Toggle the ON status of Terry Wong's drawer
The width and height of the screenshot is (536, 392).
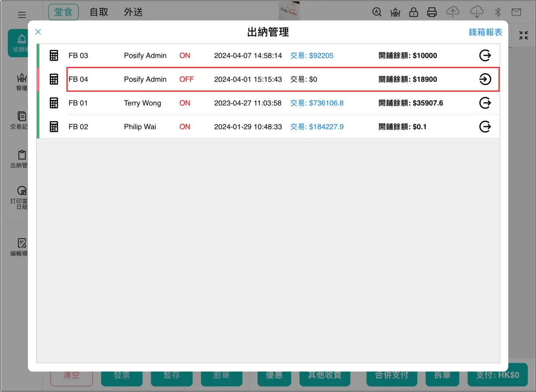coord(185,103)
